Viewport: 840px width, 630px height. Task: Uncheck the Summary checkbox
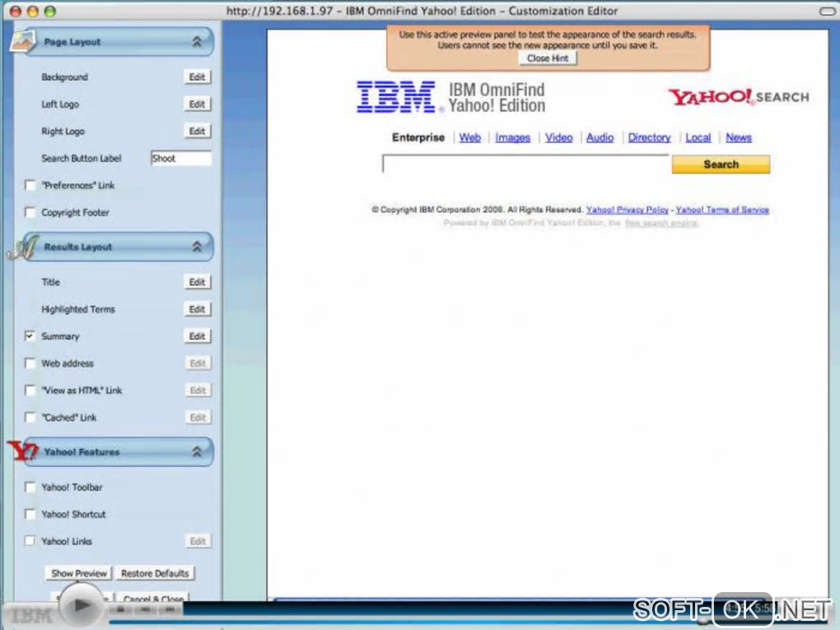(30, 337)
